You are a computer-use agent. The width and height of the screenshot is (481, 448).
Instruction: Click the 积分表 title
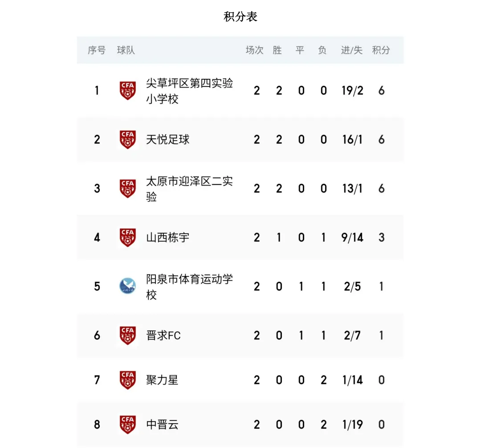[240, 16]
